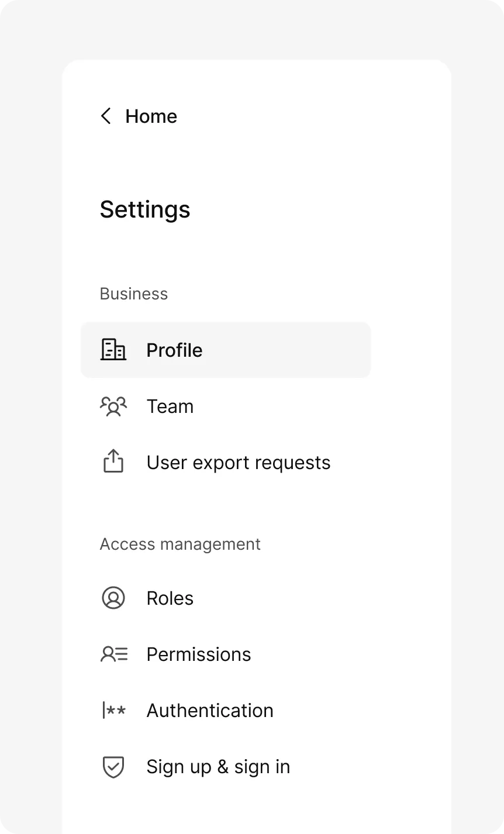Click the share/export icon for User export requests
504x834 pixels.
pyautogui.click(x=113, y=462)
